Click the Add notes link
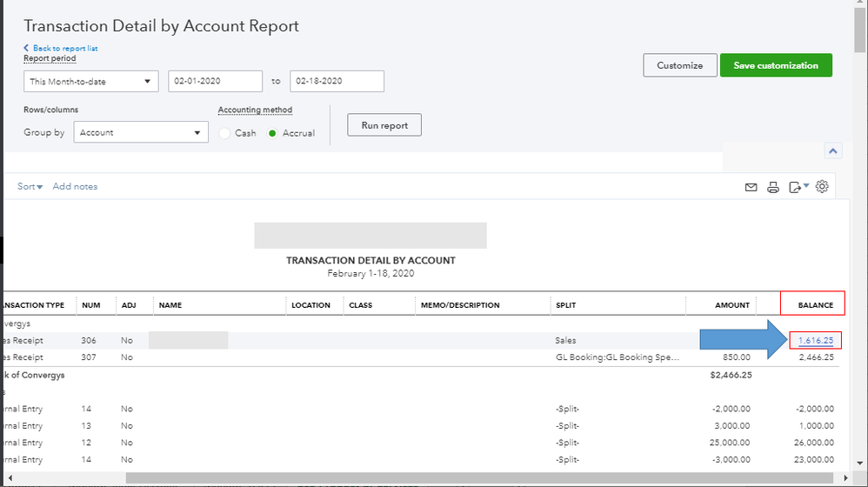Screen dimensions: 868x487 pos(75,187)
